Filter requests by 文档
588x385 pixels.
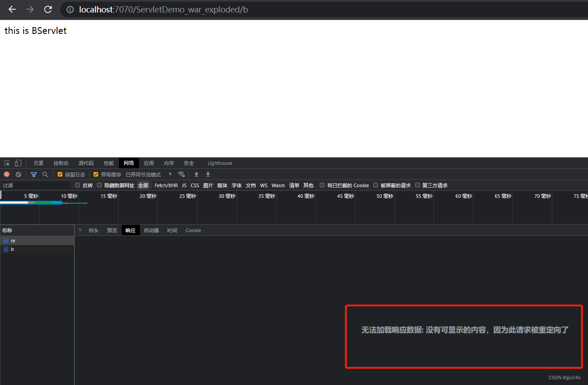coord(251,185)
